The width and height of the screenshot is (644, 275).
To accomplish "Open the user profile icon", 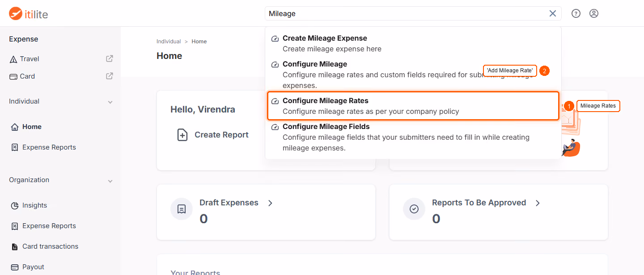I will pyautogui.click(x=594, y=13).
